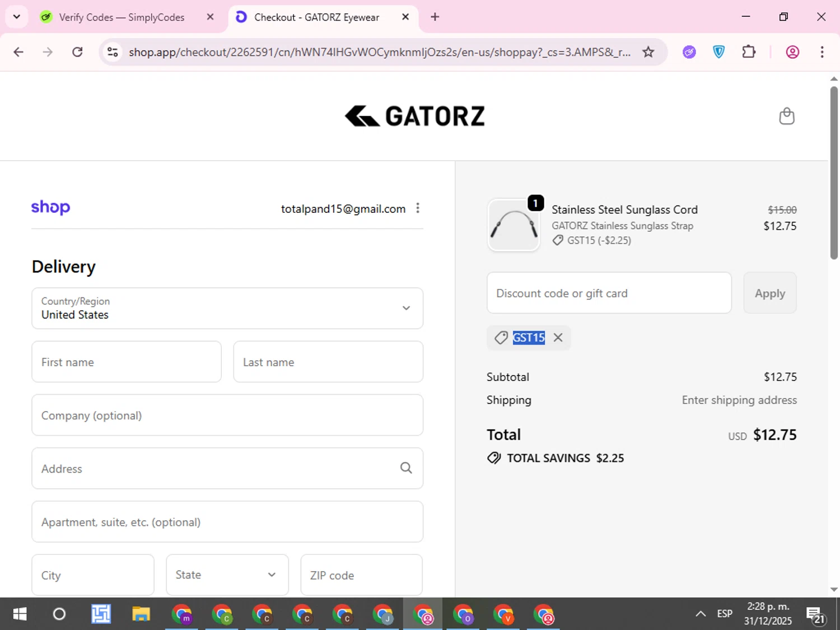Go back to previous page
840x630 pixels.
(18, 52)
